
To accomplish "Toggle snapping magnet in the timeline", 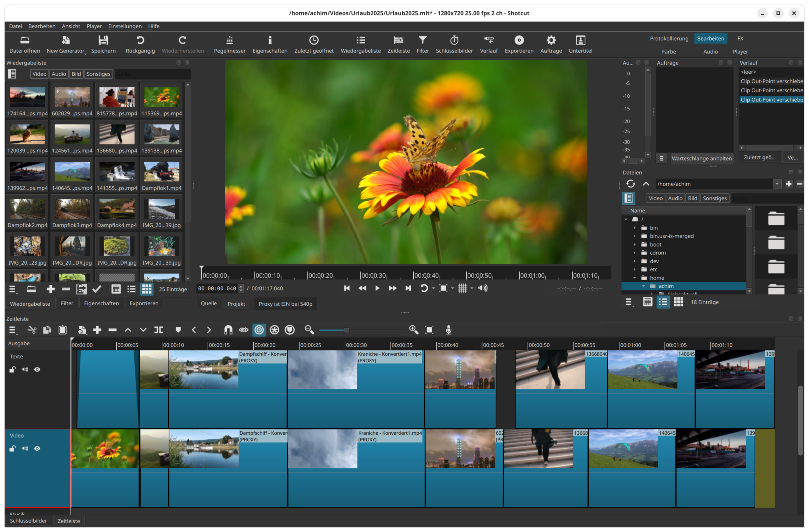I will click(x=228, y=330).
